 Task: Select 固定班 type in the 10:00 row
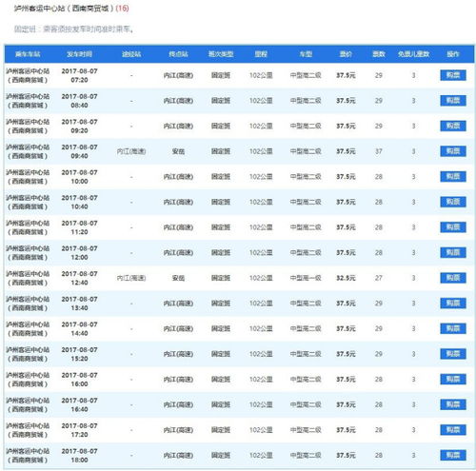pos(221,177)
